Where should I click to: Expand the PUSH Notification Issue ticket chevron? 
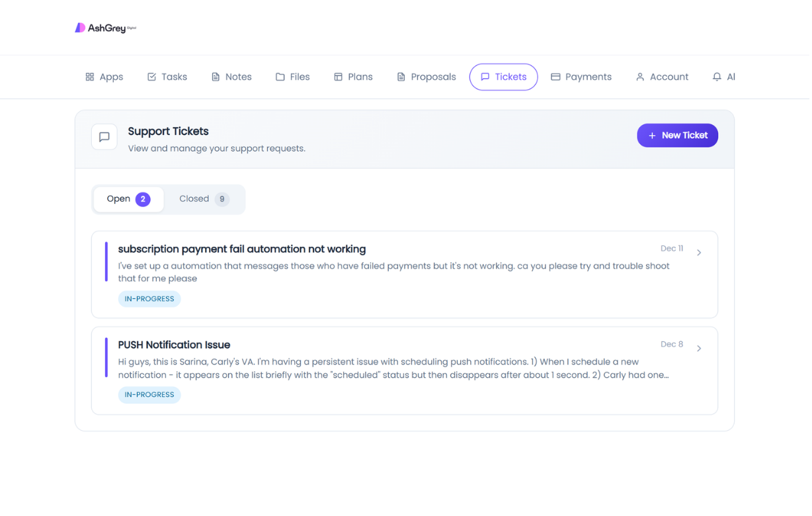click(x=699, y=348)
